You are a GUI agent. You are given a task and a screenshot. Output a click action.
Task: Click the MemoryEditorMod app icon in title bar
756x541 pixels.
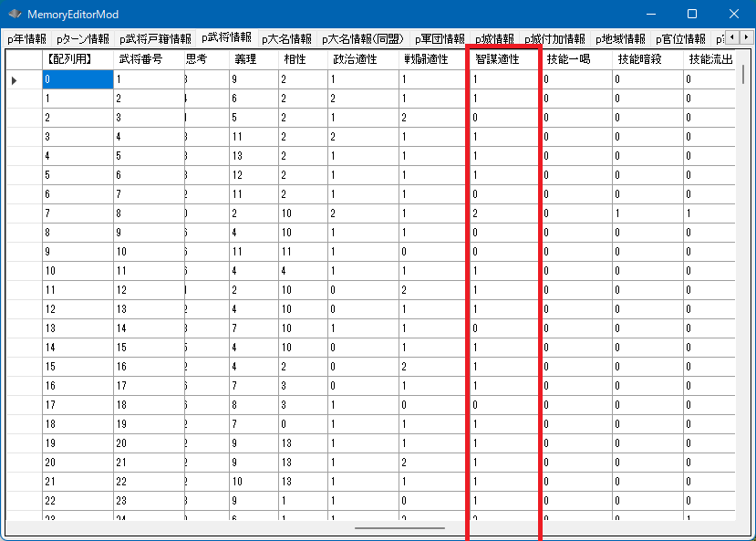point(15,15)
